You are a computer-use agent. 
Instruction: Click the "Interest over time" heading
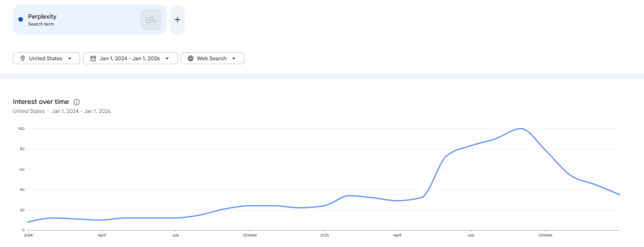[x=41, y=102]
